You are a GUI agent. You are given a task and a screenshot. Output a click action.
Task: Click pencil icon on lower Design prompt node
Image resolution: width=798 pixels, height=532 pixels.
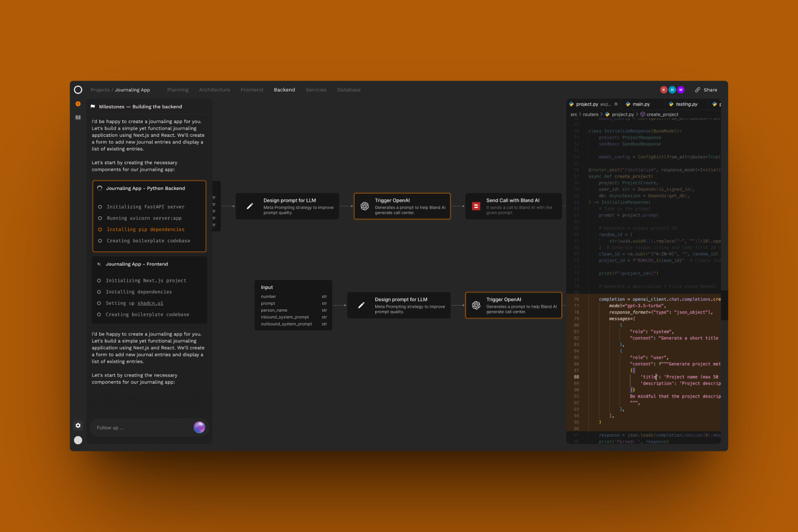click(x=361, y=305)
